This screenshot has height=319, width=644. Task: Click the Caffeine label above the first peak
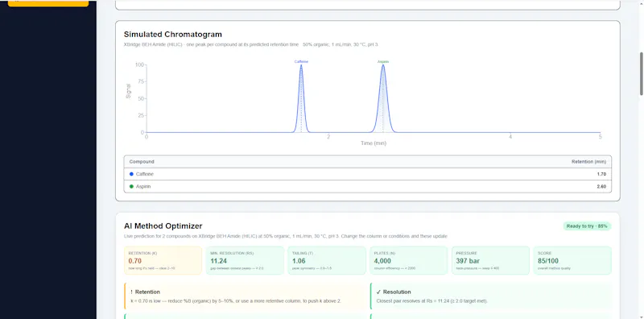click(x=301, y=62)
